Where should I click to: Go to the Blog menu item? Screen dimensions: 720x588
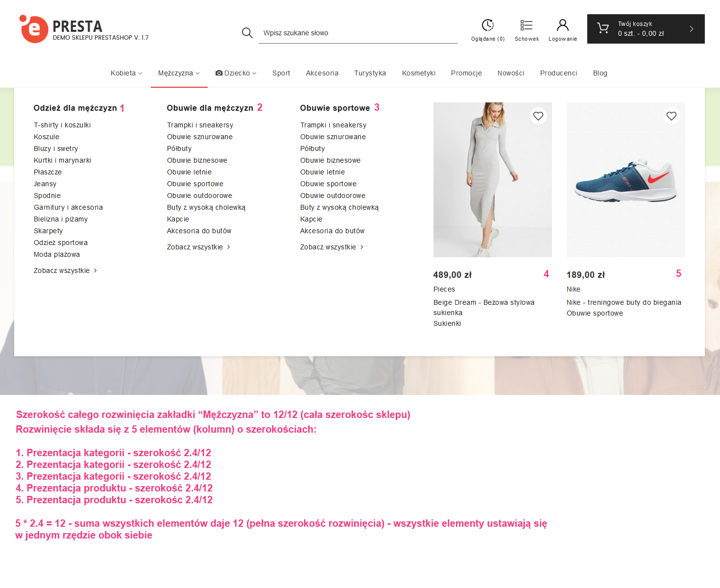[x=600, y=73]
